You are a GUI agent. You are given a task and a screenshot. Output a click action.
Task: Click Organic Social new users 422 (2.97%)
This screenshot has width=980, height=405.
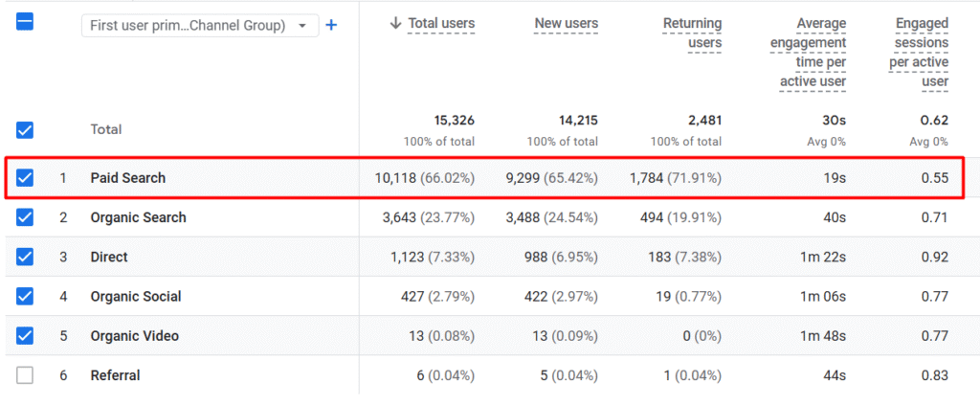coord(561,296)
